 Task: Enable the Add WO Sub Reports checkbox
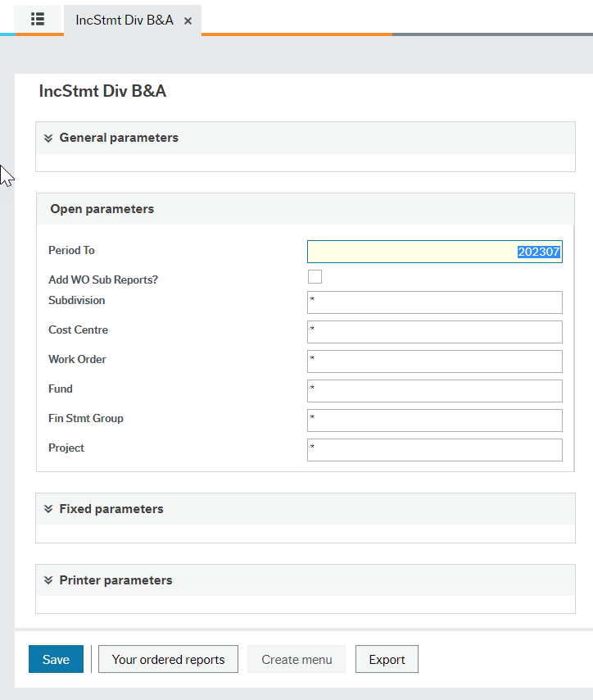[x=315, y=277]
